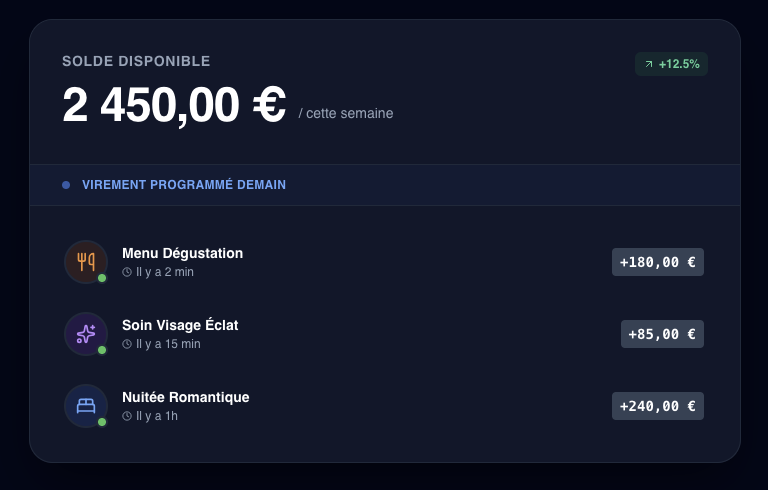The width and height of the screenshot is (768, 490).
Task: Select the Nuitée Romantique transaction title
Action: click(x=185, y=397)
